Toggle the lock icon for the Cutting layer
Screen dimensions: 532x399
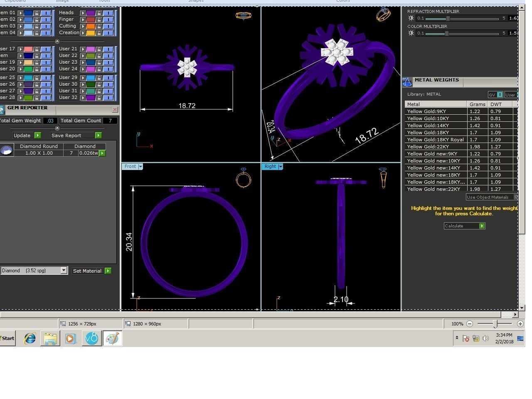click(x=99, y=26)
